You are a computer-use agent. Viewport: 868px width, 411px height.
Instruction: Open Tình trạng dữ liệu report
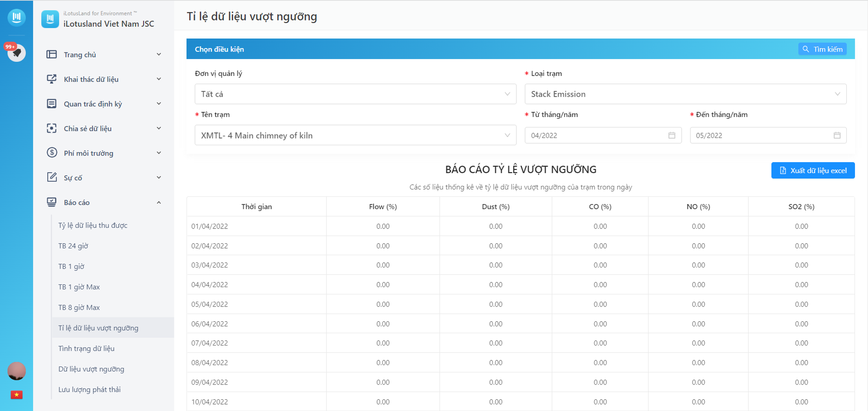86,349
